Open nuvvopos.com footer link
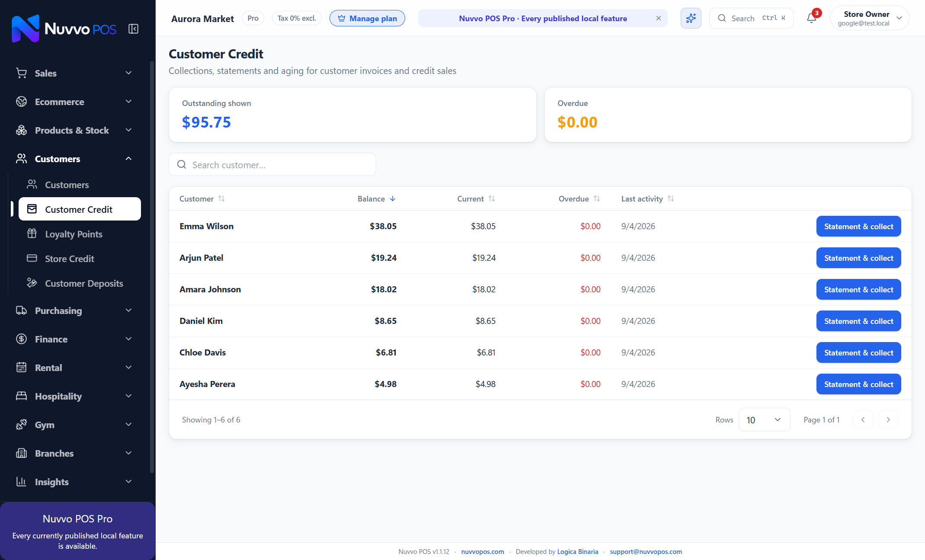This screenshot has height=560, width=925. point(482,551)
